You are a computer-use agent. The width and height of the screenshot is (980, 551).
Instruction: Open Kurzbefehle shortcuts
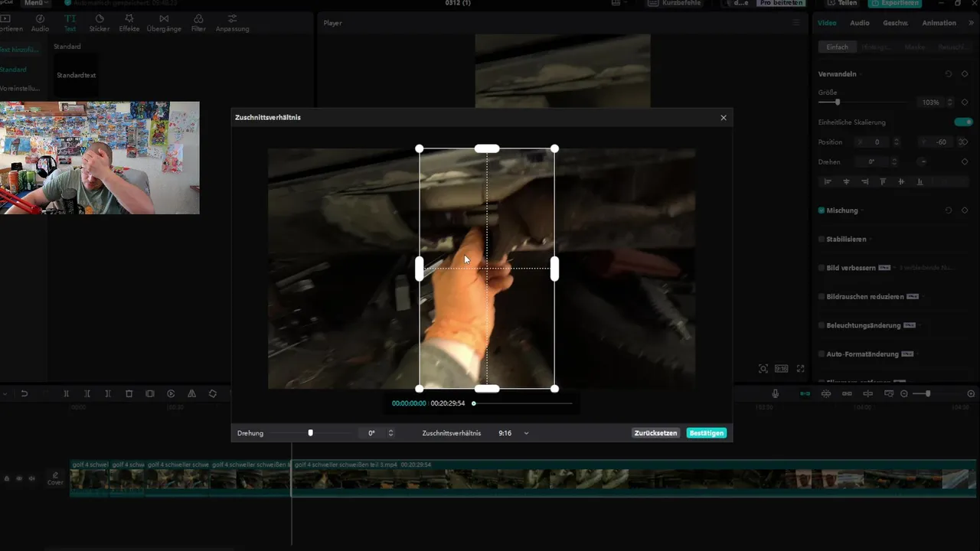[x=675, y=3]
